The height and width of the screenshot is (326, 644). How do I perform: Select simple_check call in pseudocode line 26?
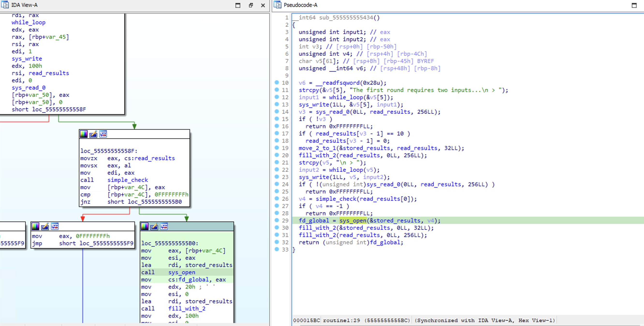[336, 199]
